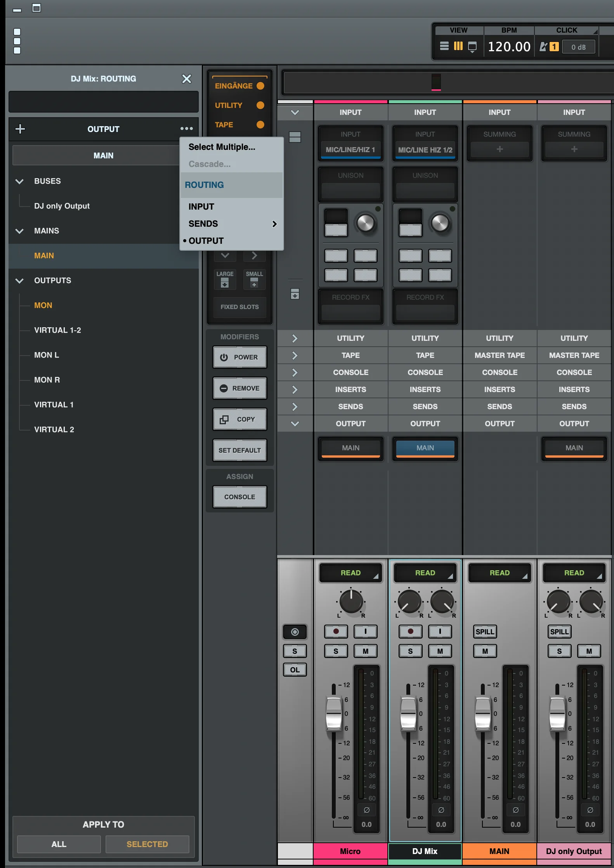Switch to horizontal lines view icon

tap(444, 46)
